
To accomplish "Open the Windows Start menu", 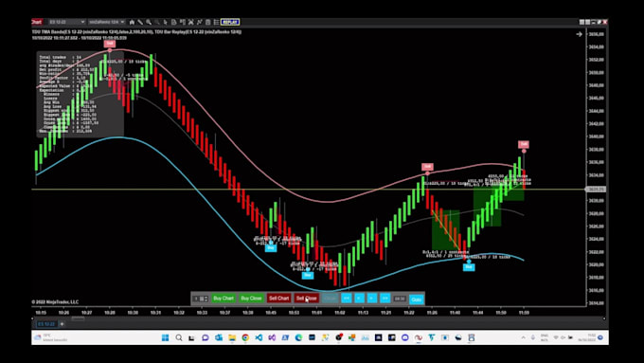I will tap(165, 337).
